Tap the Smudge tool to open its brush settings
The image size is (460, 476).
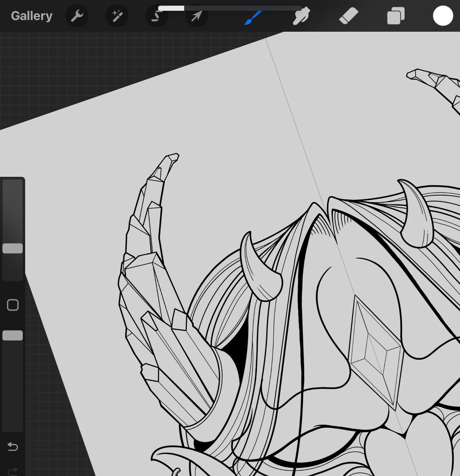coord(300,16)
